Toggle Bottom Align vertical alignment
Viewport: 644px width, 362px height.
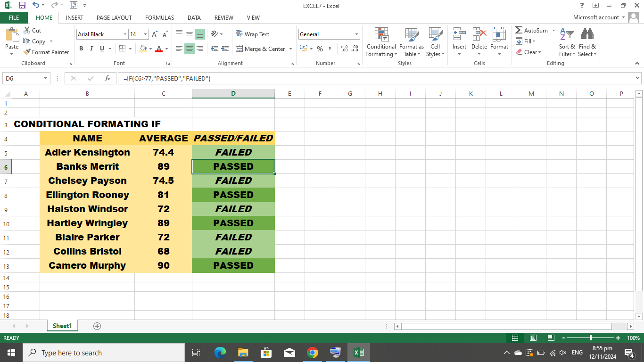[200, 34]
